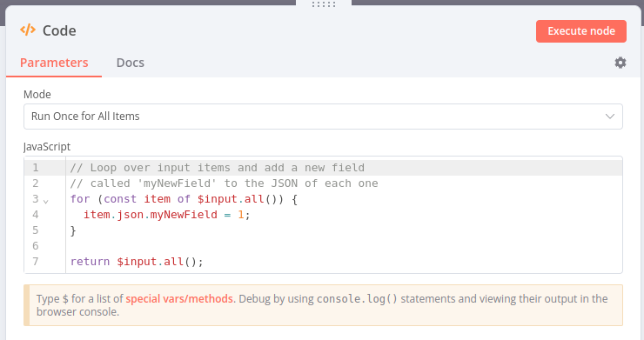Image resolution: width=644 pixels, height=340 pixels.
Task: Switch to the Parameters tab
Action: (x=54, y=63)
